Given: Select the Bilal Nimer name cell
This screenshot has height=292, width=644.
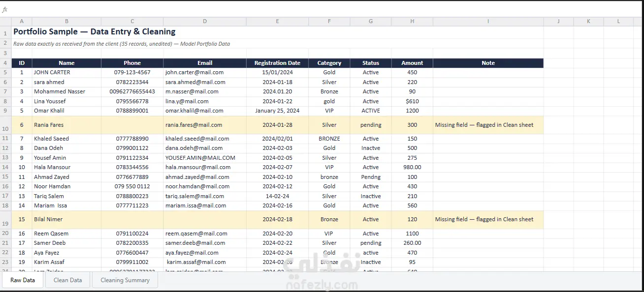Looking at the screenshot, I should point(66,219).
